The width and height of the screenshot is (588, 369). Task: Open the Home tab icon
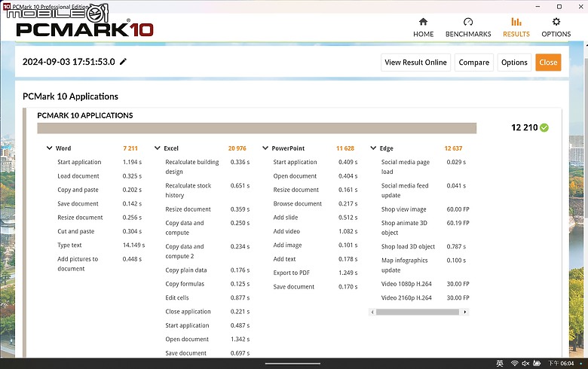[x=423, y=22]
